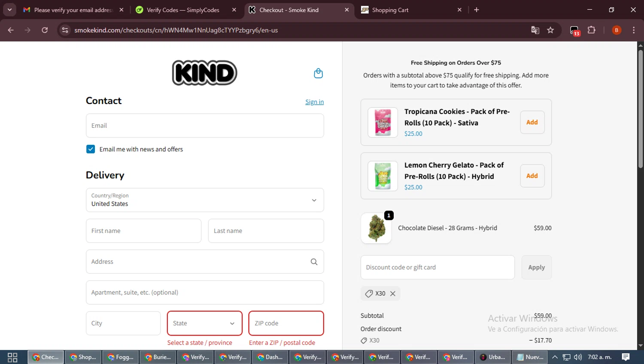Image resolution: width=644 pixels, height=364 pixels.
Task: Close the Checkout Smoke Kind tab
Action: (x=347, y=10)
